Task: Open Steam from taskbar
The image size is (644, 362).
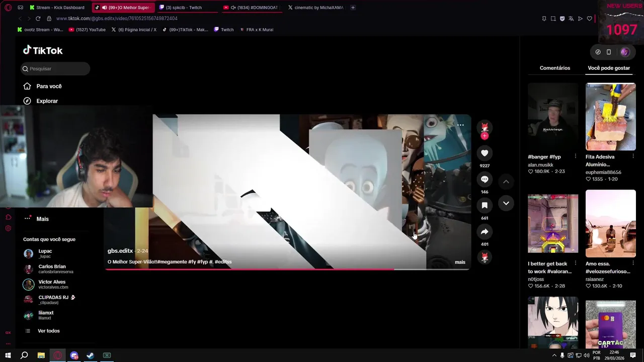Action: [90, 355]
